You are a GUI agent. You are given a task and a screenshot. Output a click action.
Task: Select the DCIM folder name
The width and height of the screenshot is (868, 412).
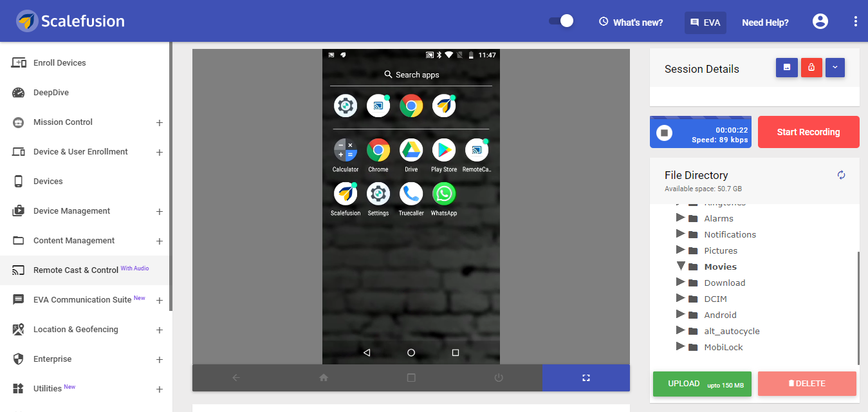pyautogui.click(x=716, y=299)
